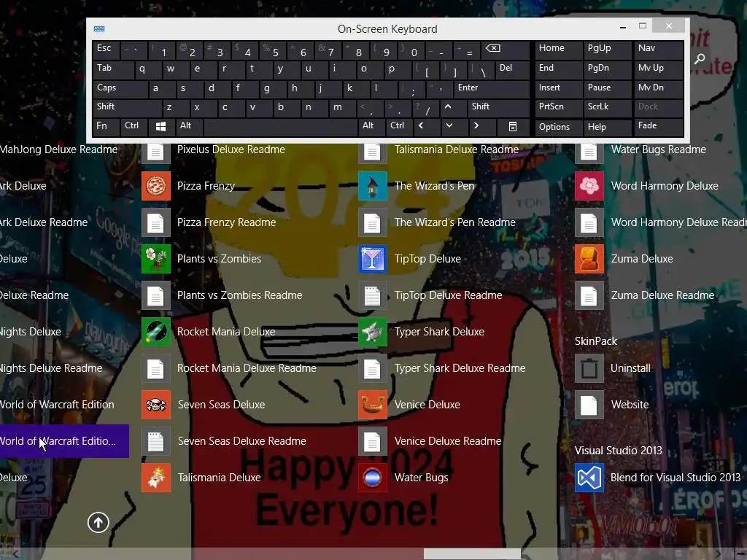This screenshot has width=747, height=560.
Task: Launch Zuma Deluxe icon
Action: (x=589, y=259)
